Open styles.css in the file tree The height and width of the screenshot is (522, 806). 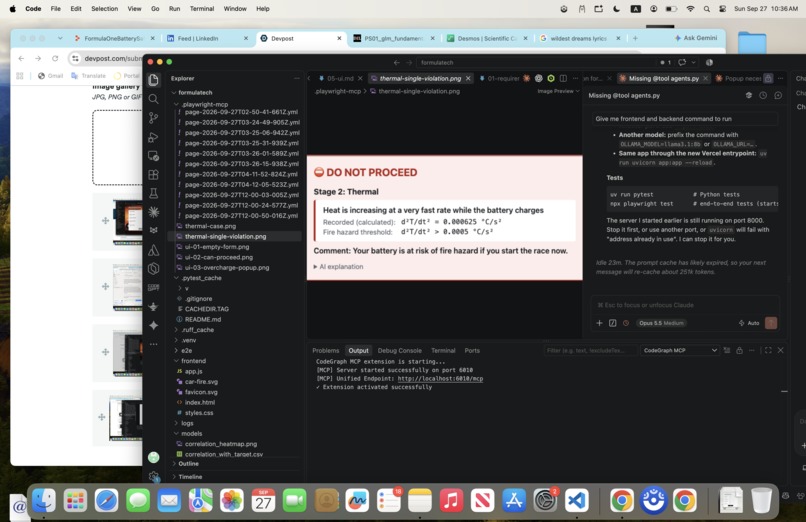coord(199,413)
